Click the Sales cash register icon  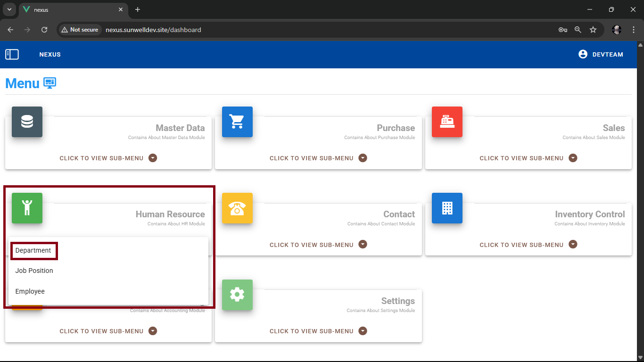click(x=447, y=122)
